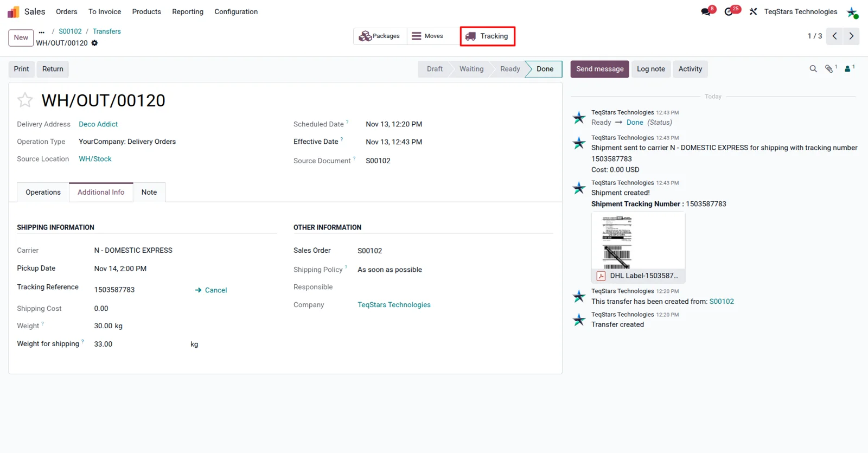Image resolution: width=868 pixels, height=453 pixels.
Task: Click the Activity button
Action: [690, 69]
